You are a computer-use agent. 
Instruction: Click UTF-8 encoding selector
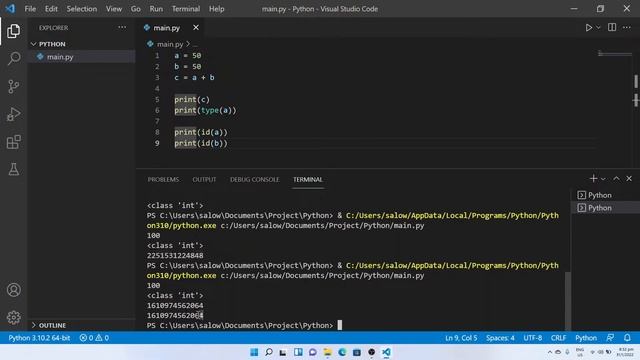533,338
